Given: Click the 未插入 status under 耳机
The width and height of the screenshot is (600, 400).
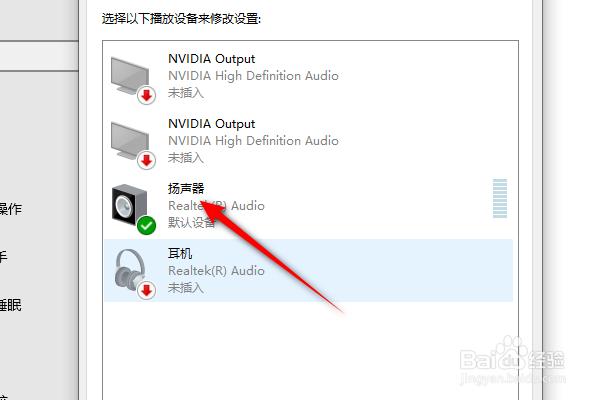Looking at the screenshot, I should [186, 288].
